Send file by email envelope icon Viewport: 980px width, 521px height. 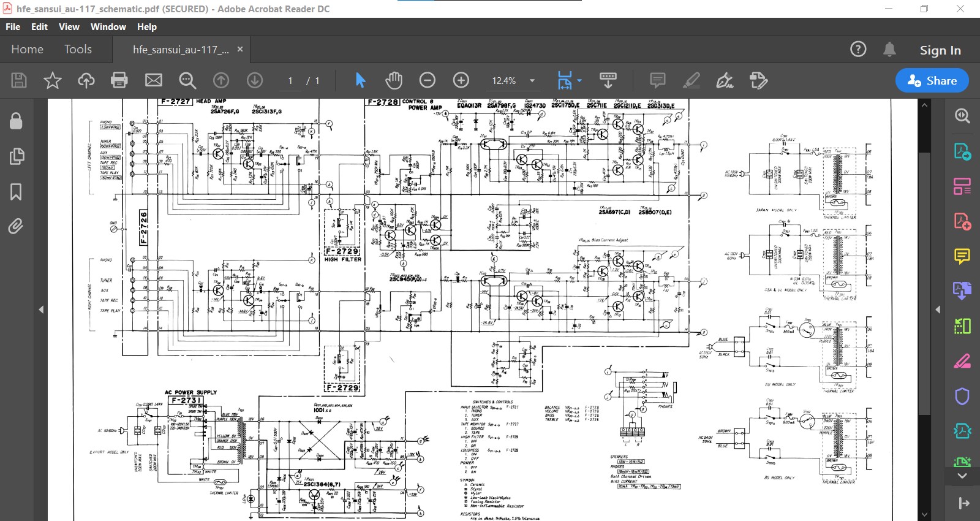pos(153,80)
